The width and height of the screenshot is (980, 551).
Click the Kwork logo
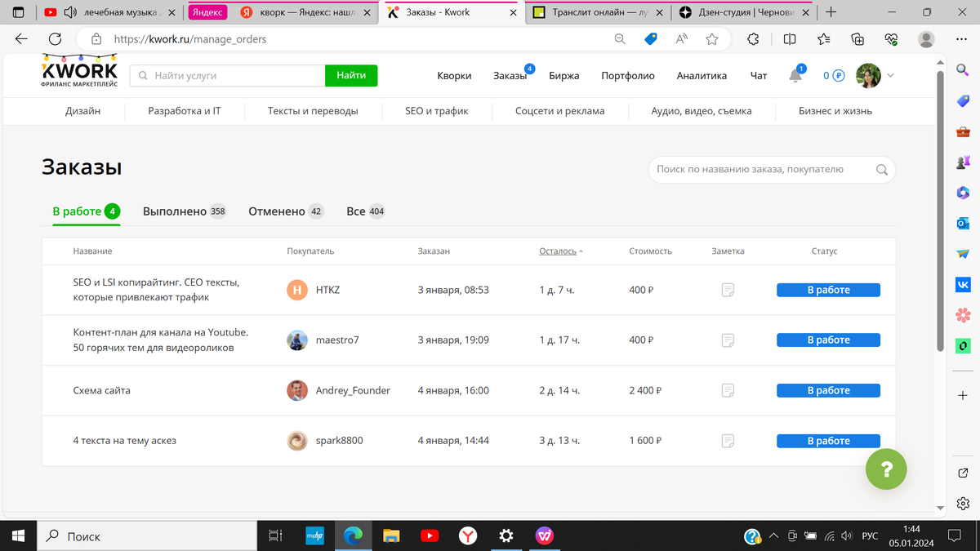coord(80,72)
